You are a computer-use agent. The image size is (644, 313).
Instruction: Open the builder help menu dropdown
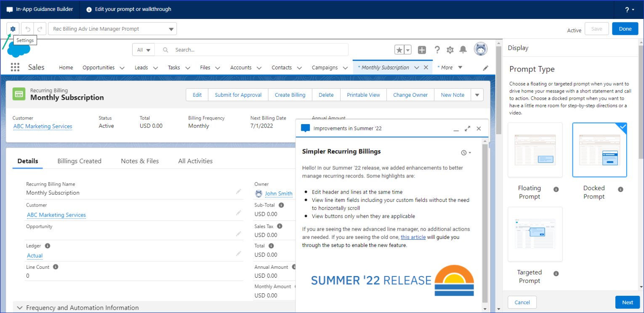[630, 9]
